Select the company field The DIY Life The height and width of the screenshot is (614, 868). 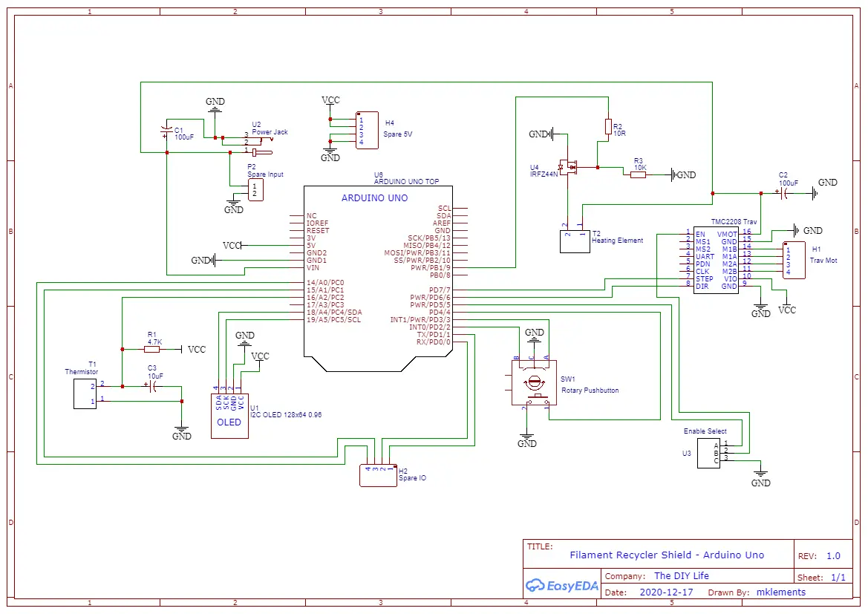click(681, 576)
